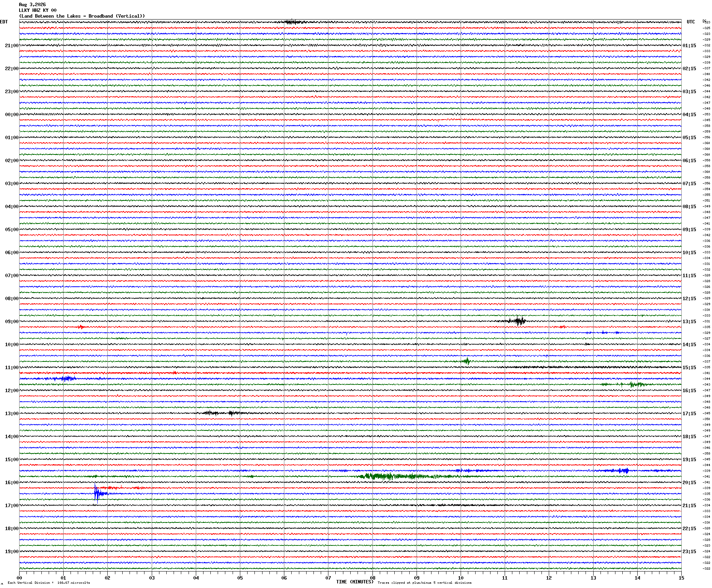This screenshot has width=712, height=588.
Task: Click minute '03' on the bottom time axis
Action: 152,578
